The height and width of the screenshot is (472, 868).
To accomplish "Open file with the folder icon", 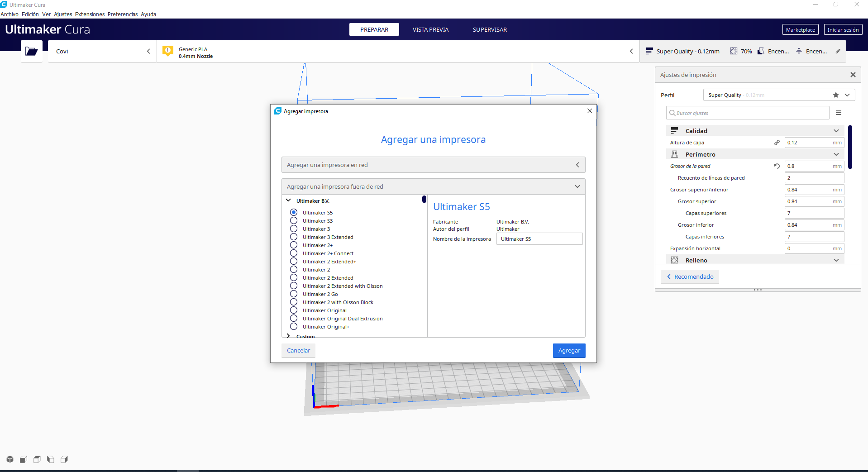I will 32,51.
